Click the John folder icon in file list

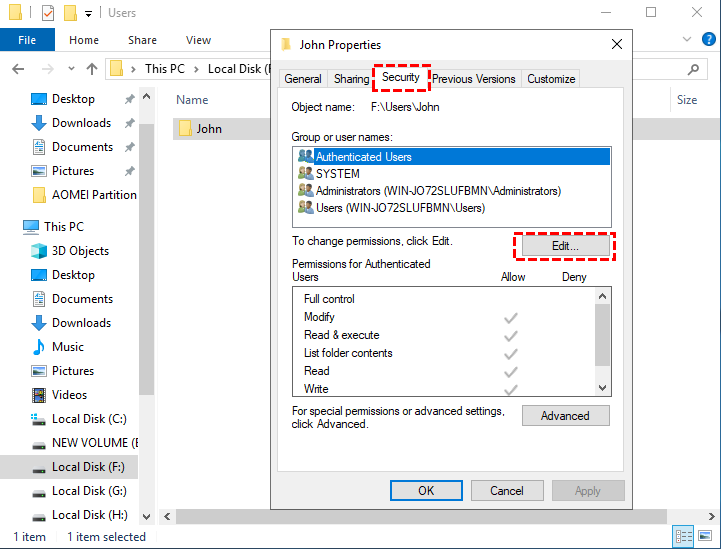tap(185, 129)
